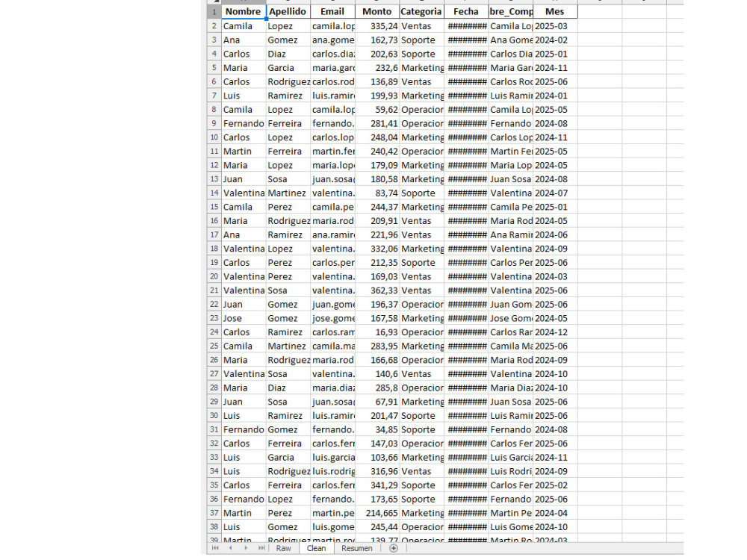Screen dimensions: 747x560
Task: Click Mes cell 2024-04
Action: tap(555, 513)
